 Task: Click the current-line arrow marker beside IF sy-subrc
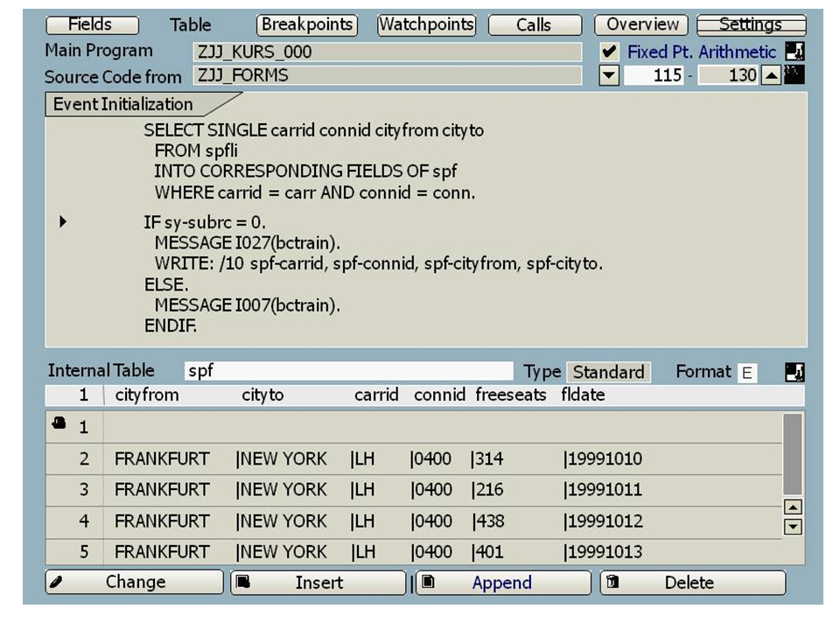coord(63,222)
